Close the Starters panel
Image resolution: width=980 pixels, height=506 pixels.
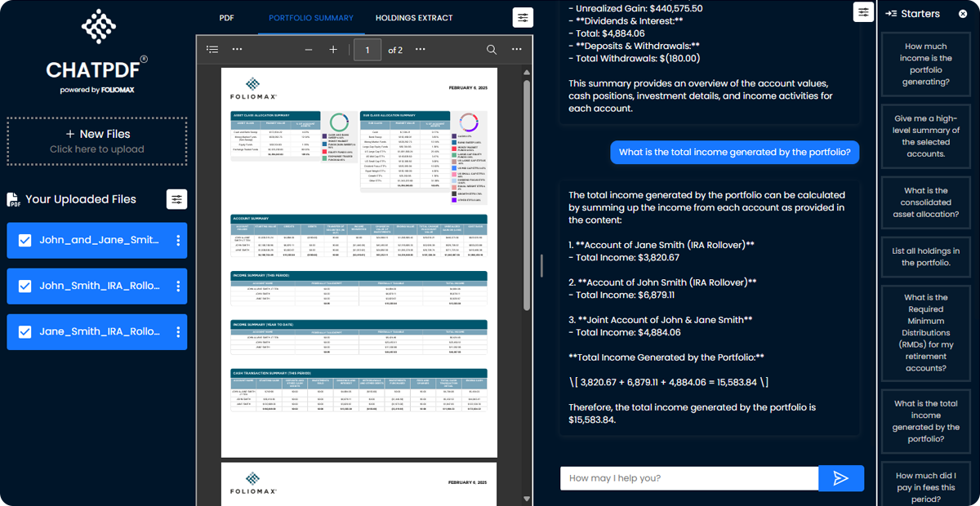pos(963,14)
